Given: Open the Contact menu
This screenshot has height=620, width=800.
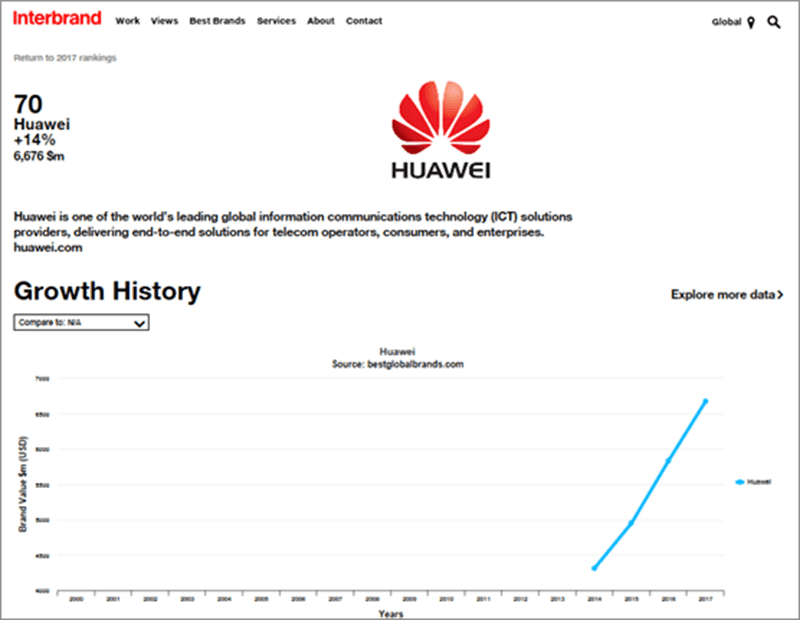Looking at the screenshot, I should click(x=364, y=21).
